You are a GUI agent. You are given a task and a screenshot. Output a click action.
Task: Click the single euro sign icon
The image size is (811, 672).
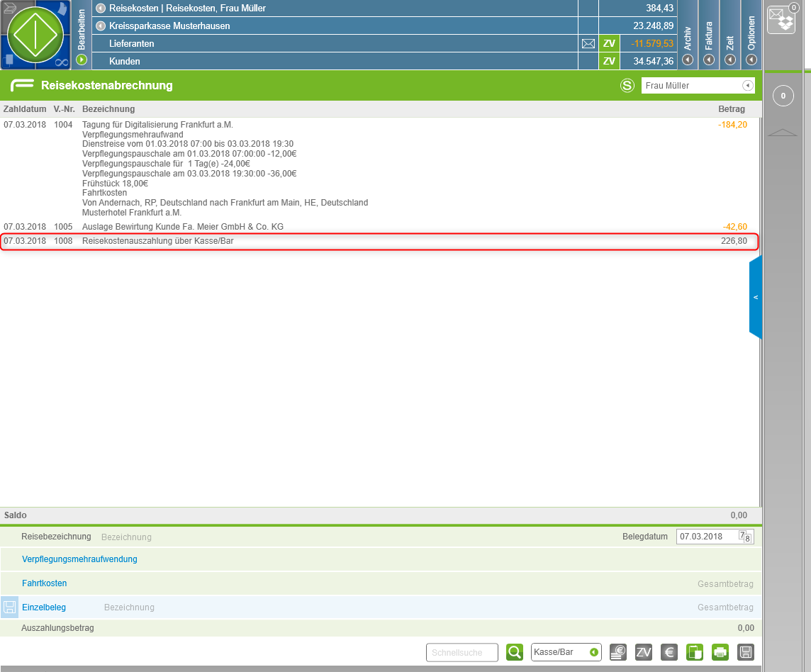(669, 652)
